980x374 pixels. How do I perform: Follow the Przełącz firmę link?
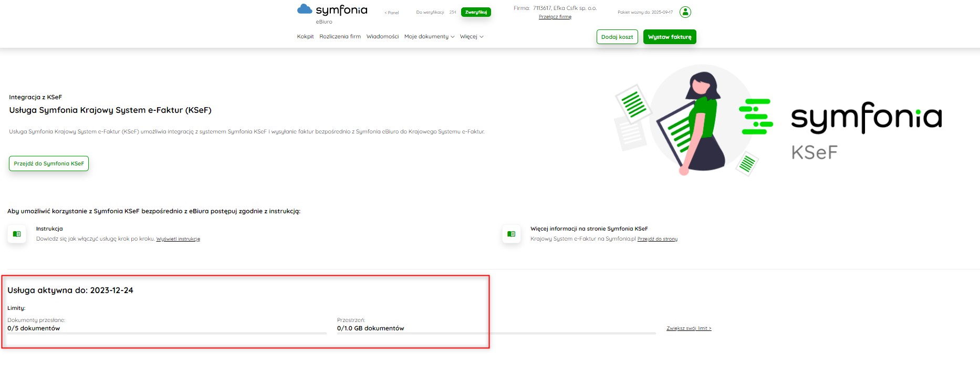tap(555, 17)
